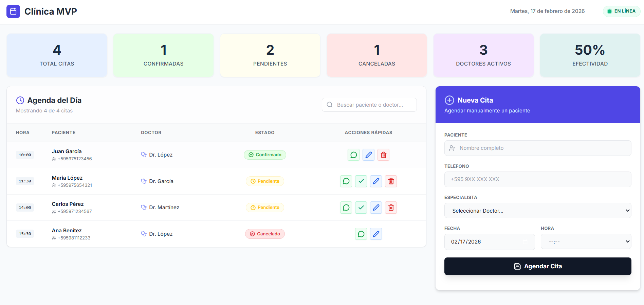This screenshot has width=644, height=305.
Task: Confirm María López's appointment with checkmark icon
Action: pyautogui.click(x=361, y=181)
